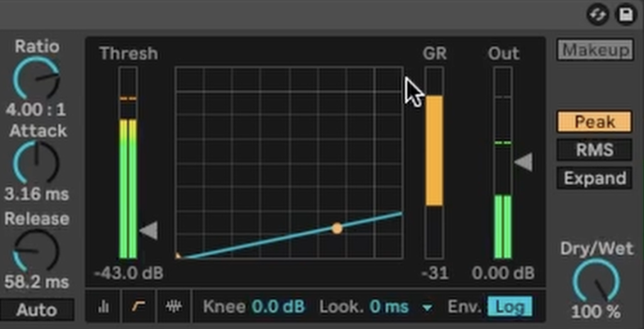This screenshot has width=644, height=329.
Task: Click the Dry/Wet knob
Action: (595, 281)
